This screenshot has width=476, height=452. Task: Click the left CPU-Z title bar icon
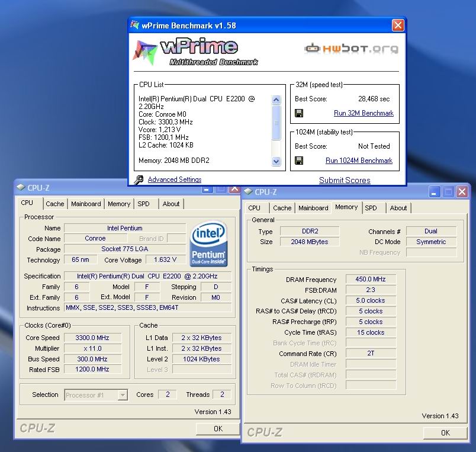(x=21, y=187)
